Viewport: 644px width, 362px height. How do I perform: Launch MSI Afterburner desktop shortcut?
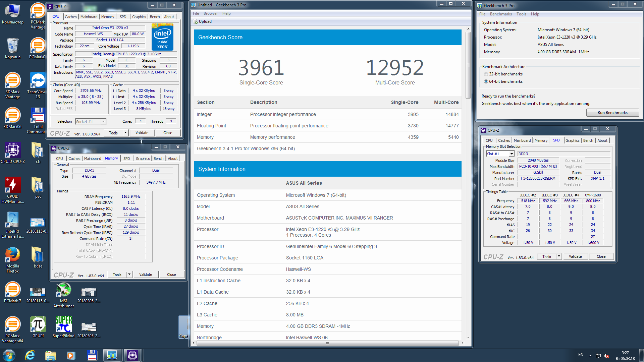pos(63,295)
